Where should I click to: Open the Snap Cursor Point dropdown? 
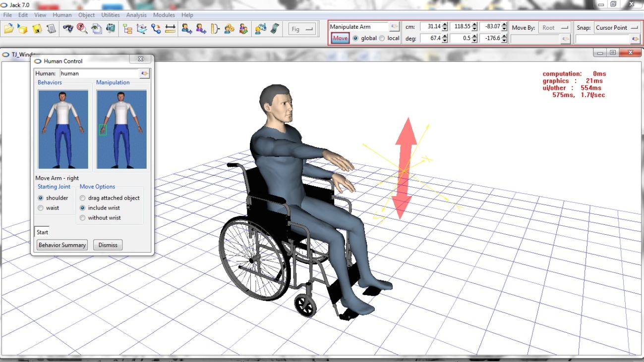tap(617, 28)
